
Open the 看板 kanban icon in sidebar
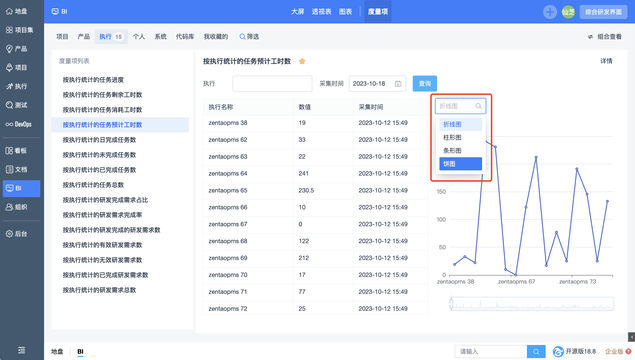(10, 151)
